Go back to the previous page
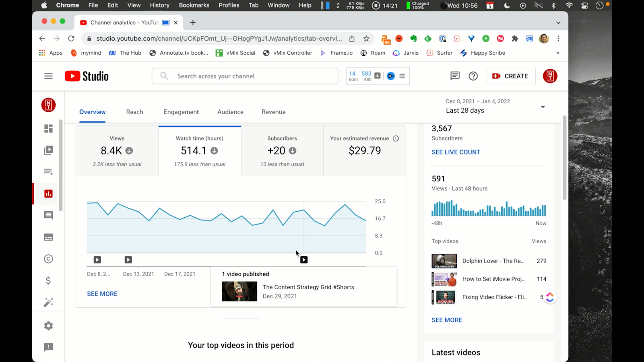This screenshot has width=644, height=362. tap(42, 39)
